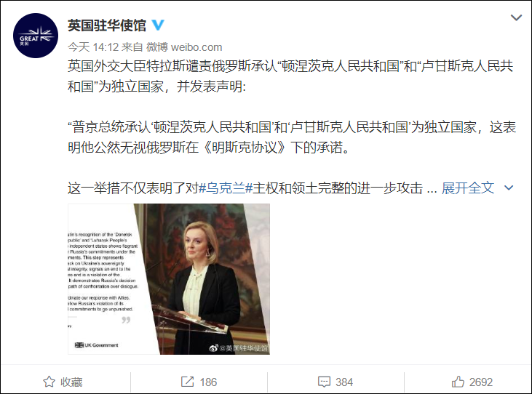Click the 186 repost count
The width and height of the screenshot is (532, 394).
coord(208,382)
